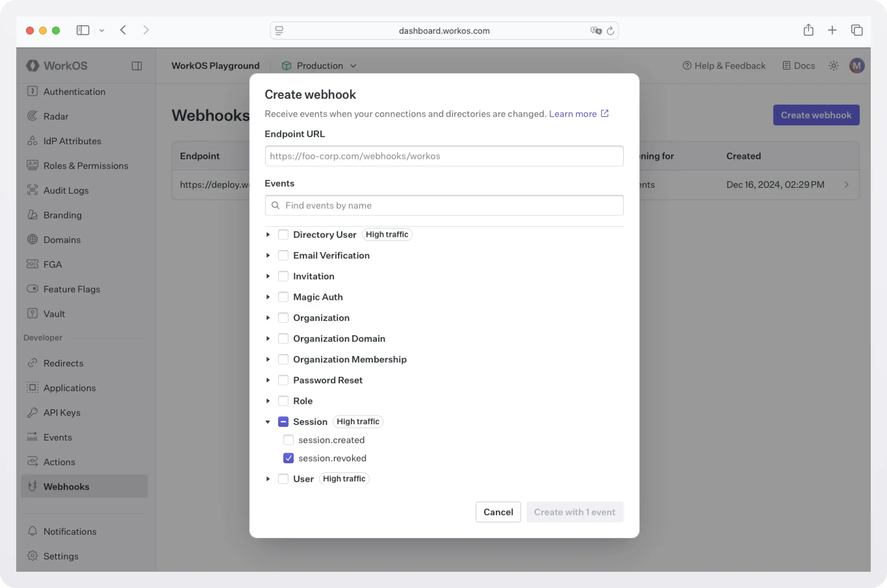
Task: Toggle theme with the sun icon
Action: (833, 66)
